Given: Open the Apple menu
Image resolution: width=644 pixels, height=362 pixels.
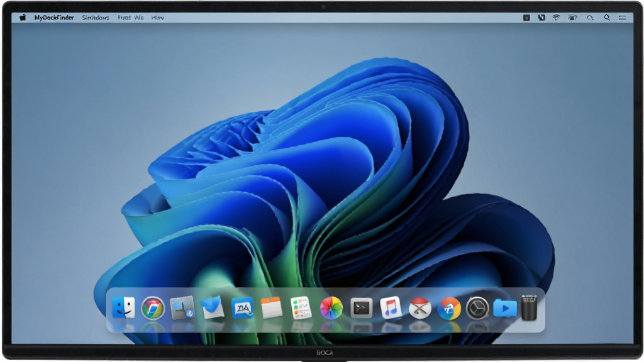Looking at the screenshot, I should click(23, 17).
